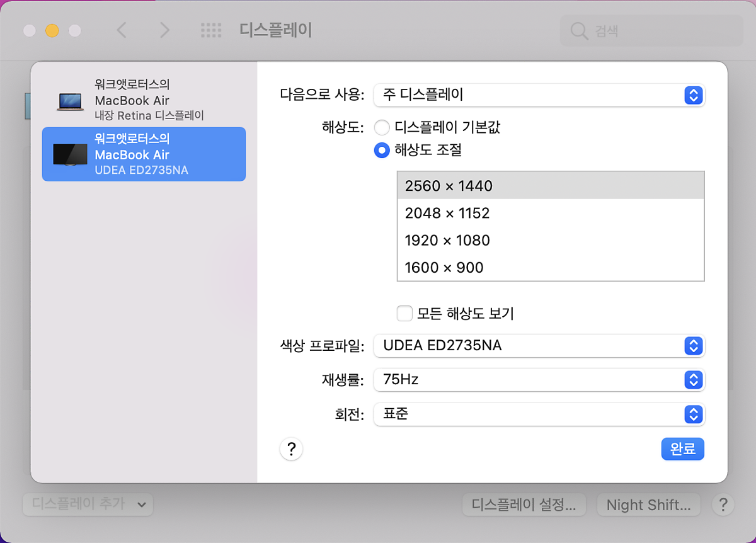Choose the 디스플레이 기본값 radio option
Viewport: 756px width, 543px height.
point(382,128)
